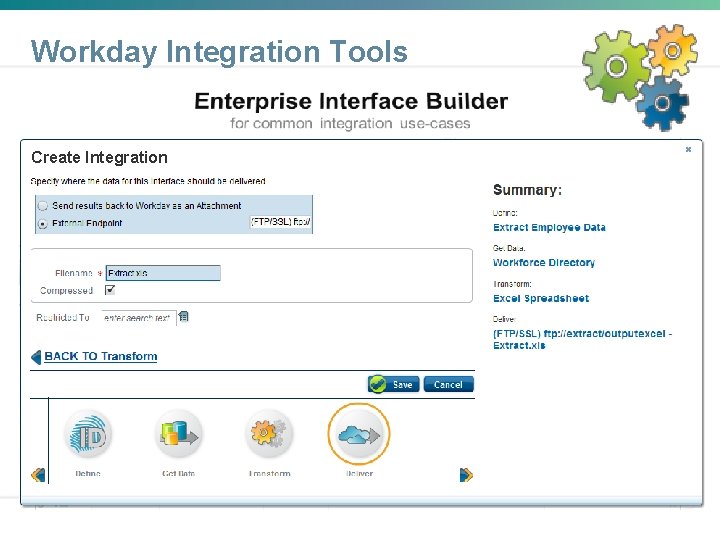The width and height of the screenshot is (720, 540).
Task: Click the Workday Integration Tools title
Action: click(x=219, y=51)
